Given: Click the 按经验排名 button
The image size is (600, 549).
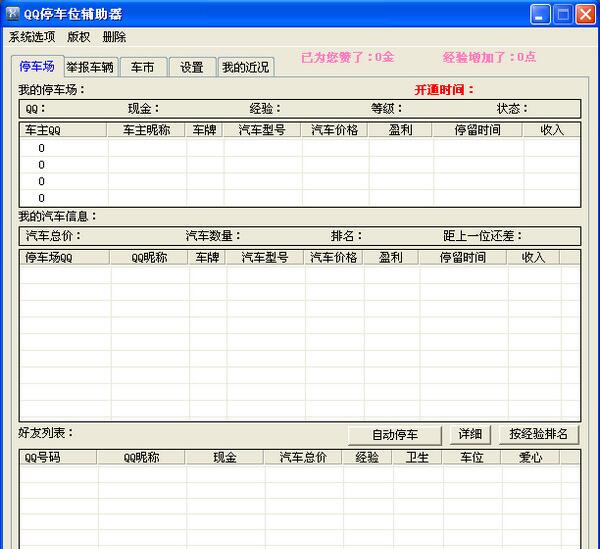Looking at the screenshot, I should pyautogui.click(x=538, y=435).
